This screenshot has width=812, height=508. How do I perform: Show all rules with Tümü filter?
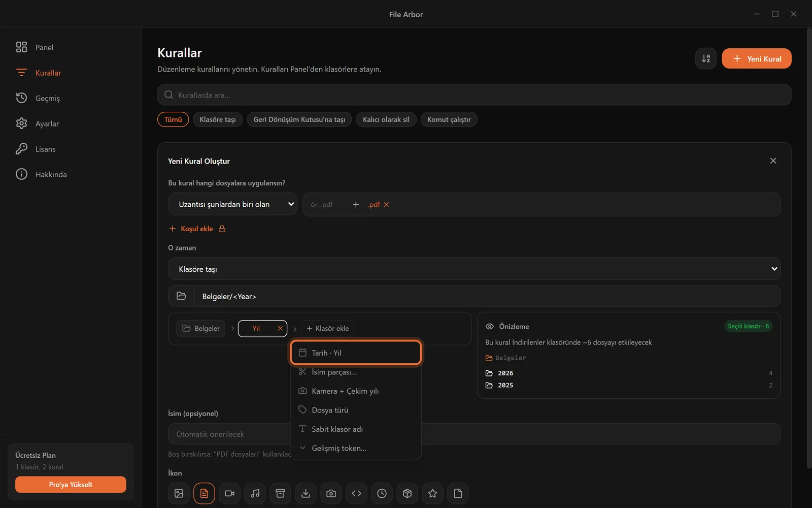[x=173, y=119]
